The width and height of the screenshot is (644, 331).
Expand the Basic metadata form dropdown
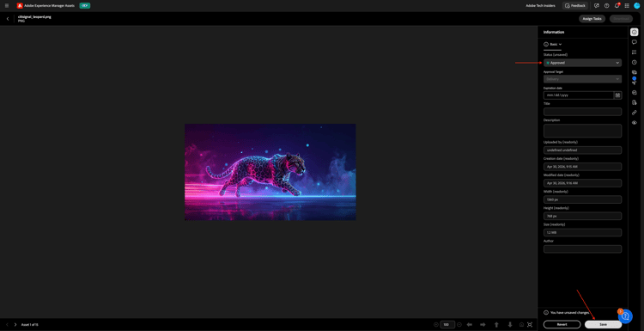tap(553, 44)
